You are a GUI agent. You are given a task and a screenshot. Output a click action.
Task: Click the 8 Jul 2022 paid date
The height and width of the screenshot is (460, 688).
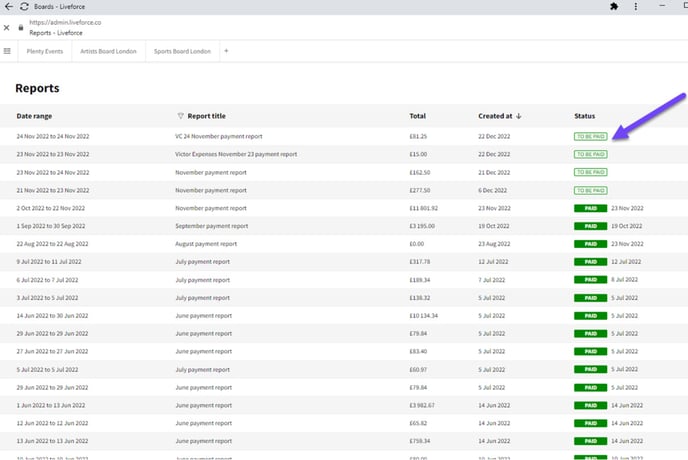point(624,280)
